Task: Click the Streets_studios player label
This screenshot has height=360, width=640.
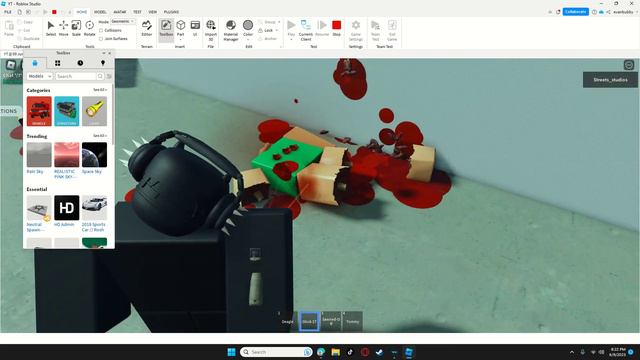Action: coord(610,80)
